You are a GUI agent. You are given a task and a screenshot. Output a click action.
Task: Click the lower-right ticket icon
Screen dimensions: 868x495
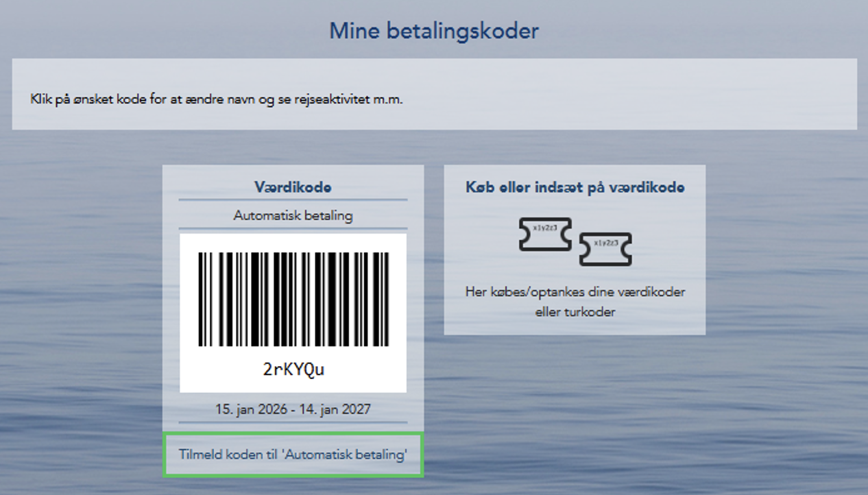(x=605, y=249)
